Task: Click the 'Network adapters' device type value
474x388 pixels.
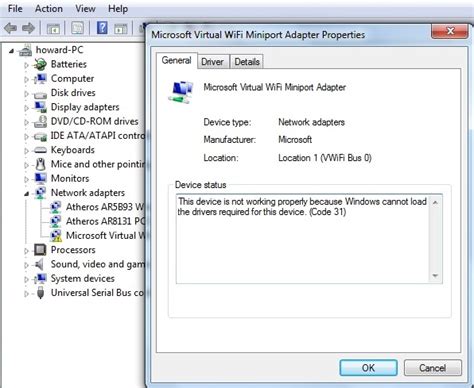Action: [x=311, y=122]
